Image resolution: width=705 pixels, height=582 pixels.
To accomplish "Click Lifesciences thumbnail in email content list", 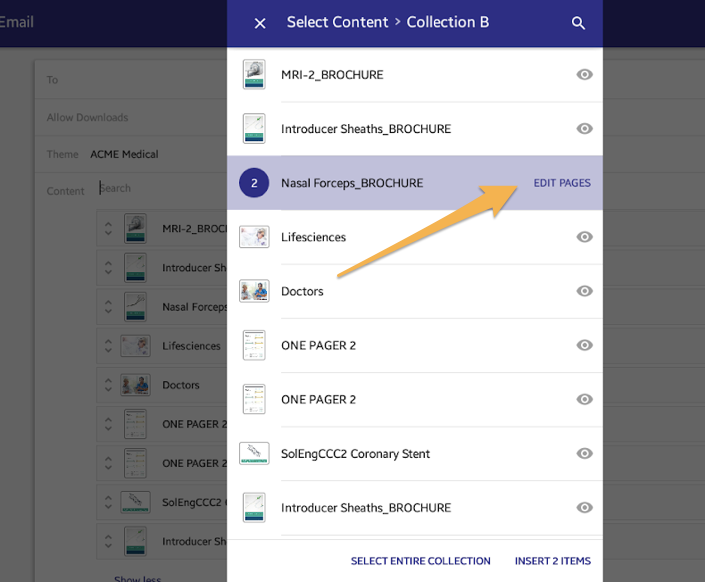I will 135,346.
